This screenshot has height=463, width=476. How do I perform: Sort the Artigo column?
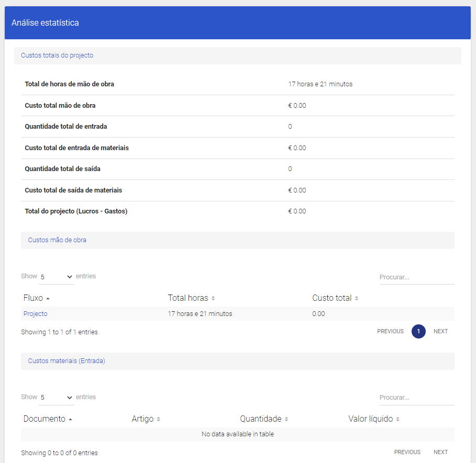pos(158,419)
